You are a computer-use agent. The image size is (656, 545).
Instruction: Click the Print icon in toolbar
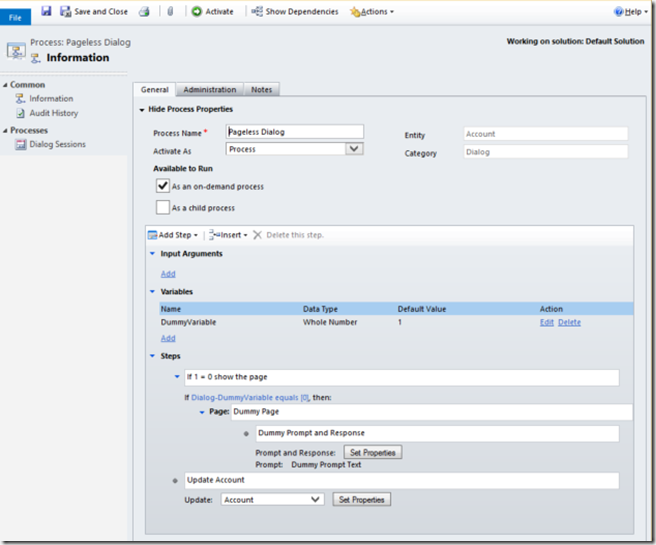point(143,11)
